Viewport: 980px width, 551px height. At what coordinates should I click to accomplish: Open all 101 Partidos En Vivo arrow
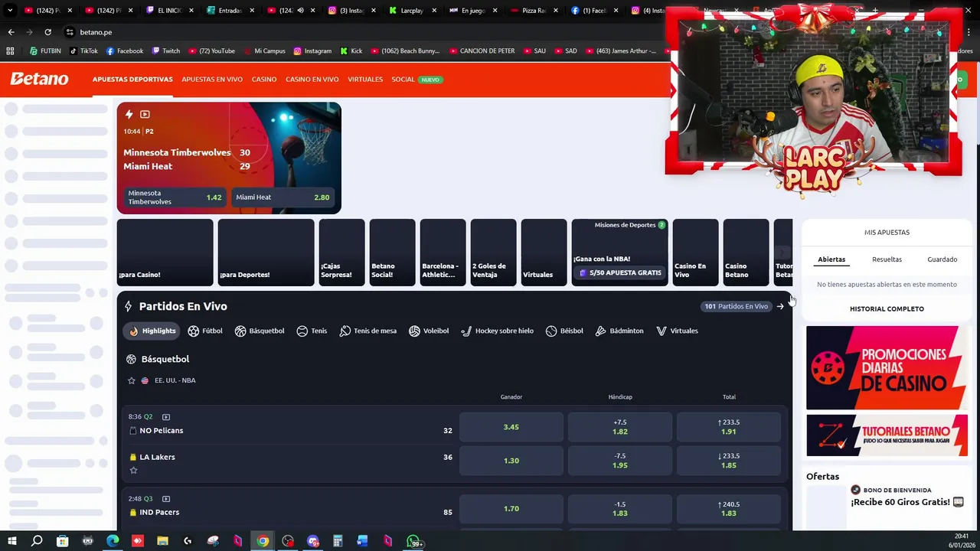[780, 306]
